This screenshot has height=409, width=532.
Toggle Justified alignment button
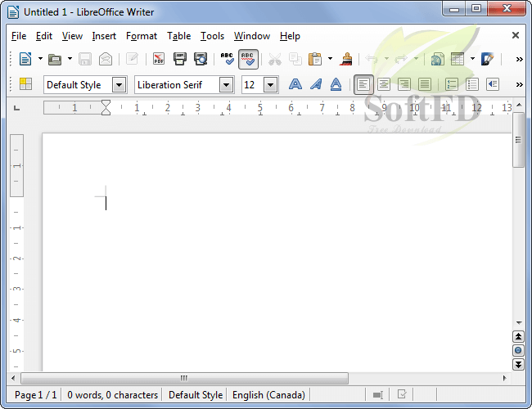425,84
